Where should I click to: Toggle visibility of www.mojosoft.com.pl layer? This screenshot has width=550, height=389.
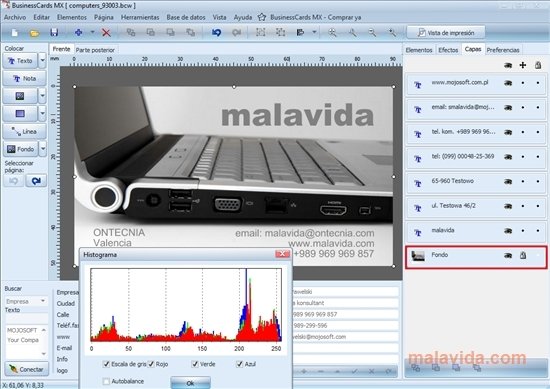pos(508,83)
